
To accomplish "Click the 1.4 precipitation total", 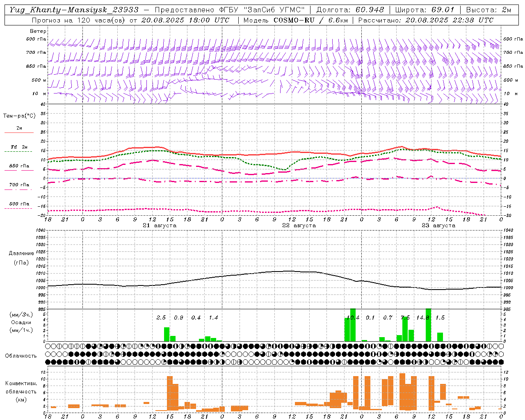I will tap(213, 317).
